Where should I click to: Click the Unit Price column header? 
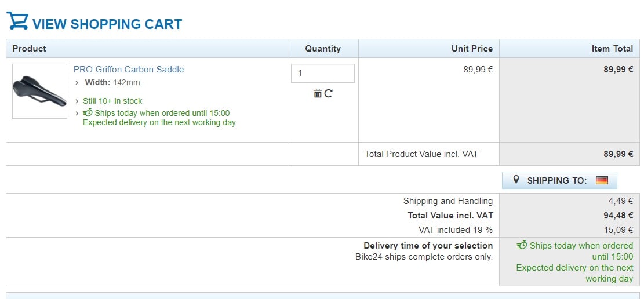tap(472, 49)
